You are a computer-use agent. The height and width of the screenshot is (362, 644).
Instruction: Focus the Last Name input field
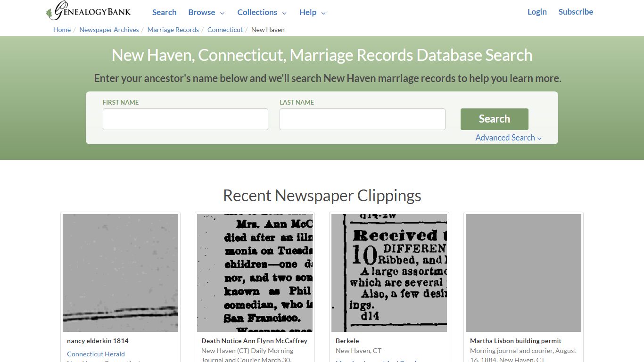(362, 119)
